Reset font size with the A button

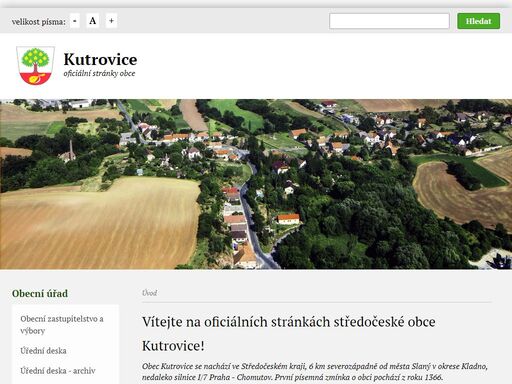point(93,21)
